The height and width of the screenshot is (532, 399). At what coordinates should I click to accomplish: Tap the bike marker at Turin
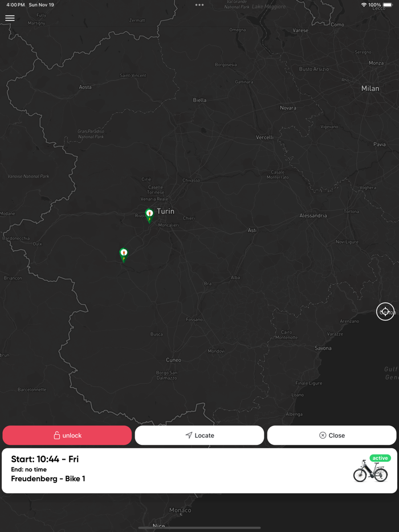point(149,215)
